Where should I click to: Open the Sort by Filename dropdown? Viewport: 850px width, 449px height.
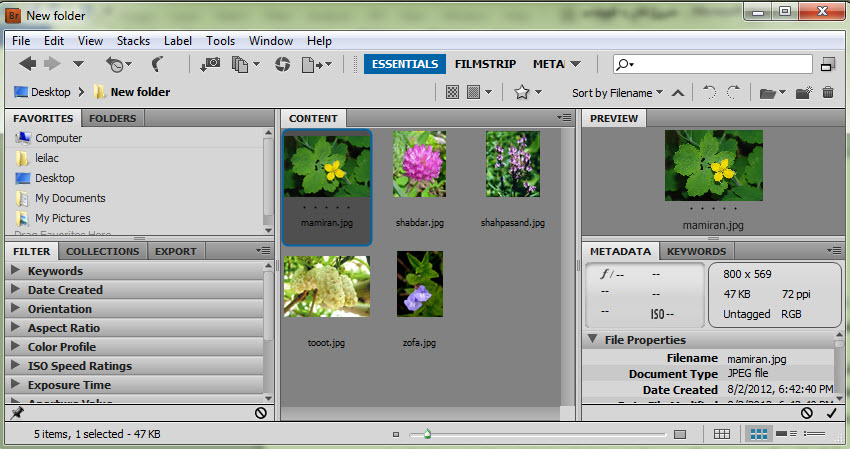coord(617,93)
